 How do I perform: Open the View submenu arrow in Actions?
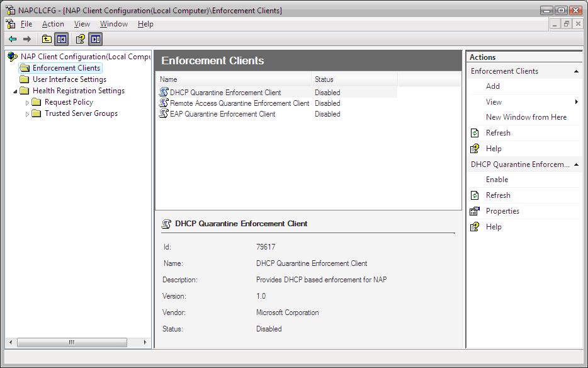coord(577,102)
